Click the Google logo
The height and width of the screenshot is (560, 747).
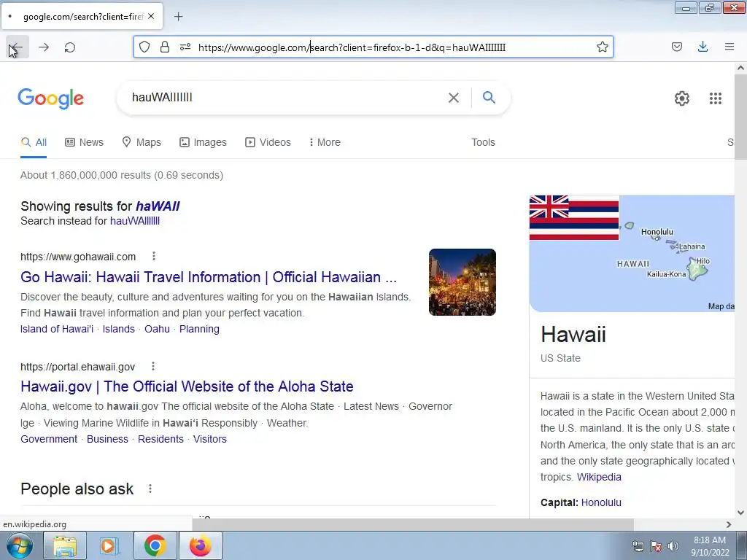(x=51, y=98)
